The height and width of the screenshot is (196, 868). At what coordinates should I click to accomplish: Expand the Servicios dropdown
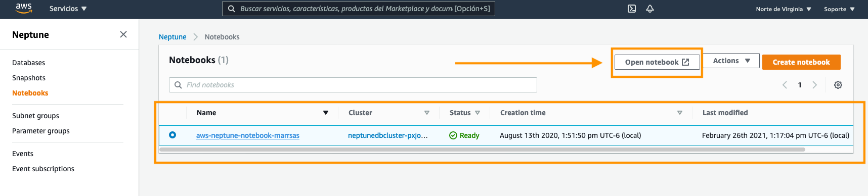[68, 9]
